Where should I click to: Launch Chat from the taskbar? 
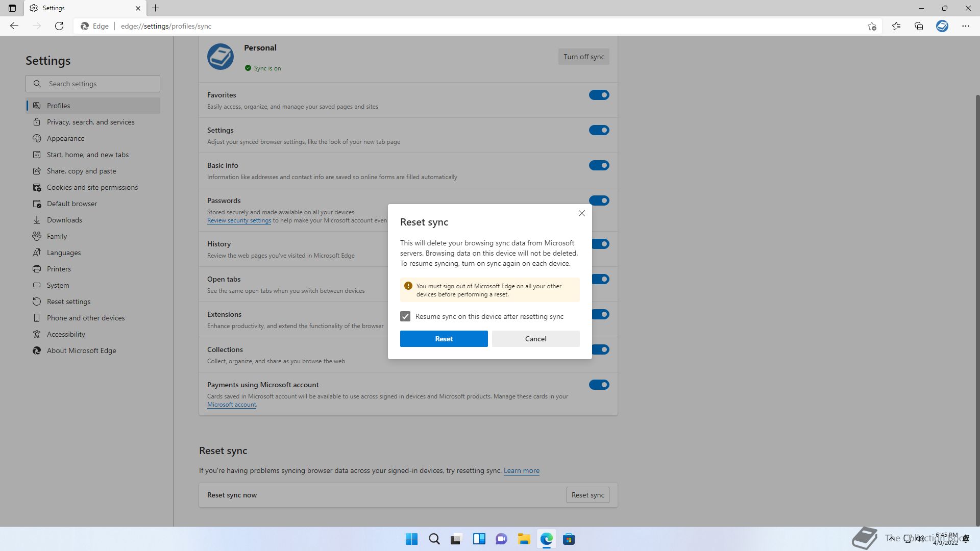click(x=501, y=539)
